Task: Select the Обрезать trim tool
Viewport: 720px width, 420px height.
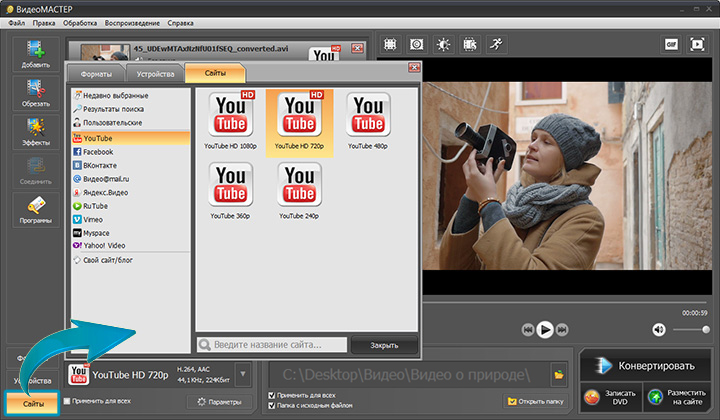Action: [x=36, y=93]
